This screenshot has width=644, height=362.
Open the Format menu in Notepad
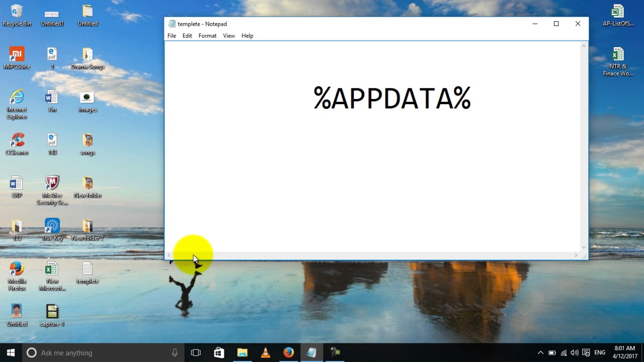pyautogui.click(x=207, y=36)
